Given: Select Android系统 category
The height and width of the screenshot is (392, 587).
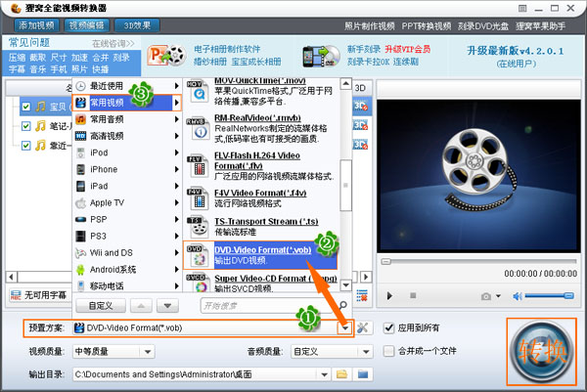Looking at the screenshot, I should pos(126,269).
